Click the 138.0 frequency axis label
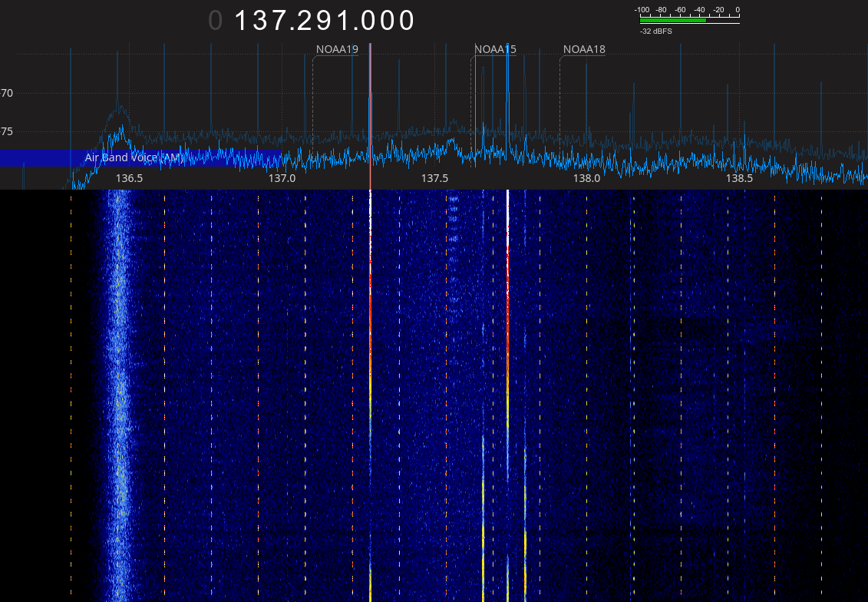This screenshot has width=868, height=602. click(x=587, y=178)
